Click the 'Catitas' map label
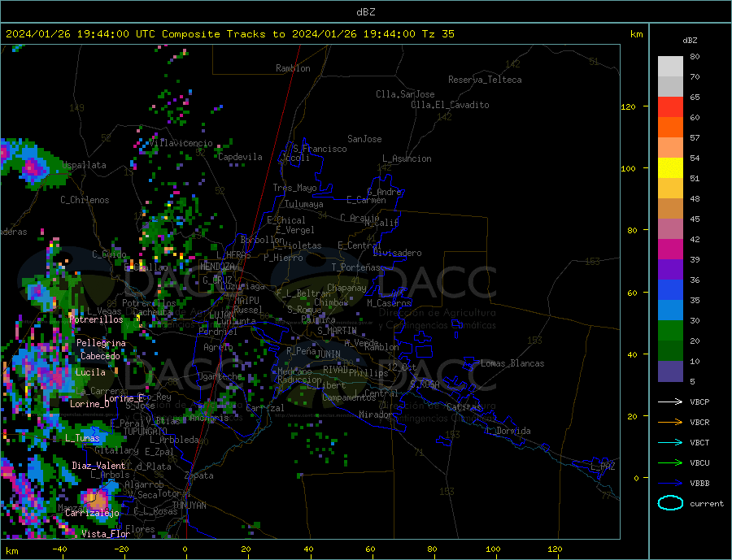The width and height of the screenshot is (732, 560). coord(464,407)
